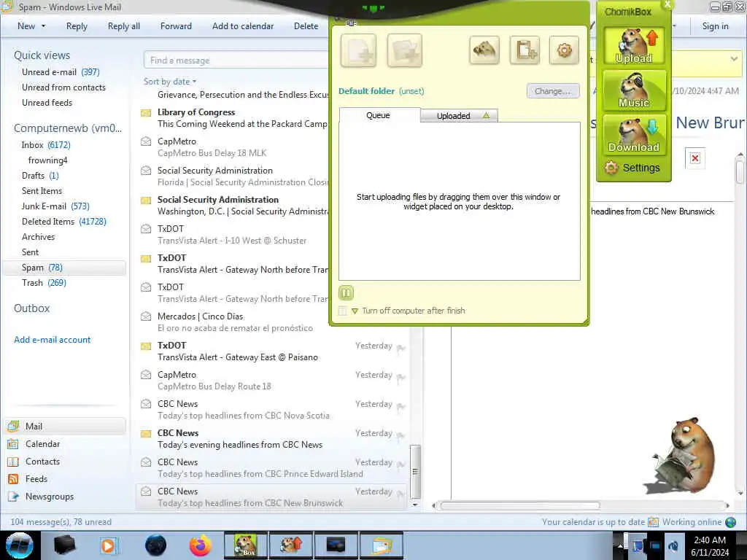Open Unread e-mail quick view

tap(61, 72)
